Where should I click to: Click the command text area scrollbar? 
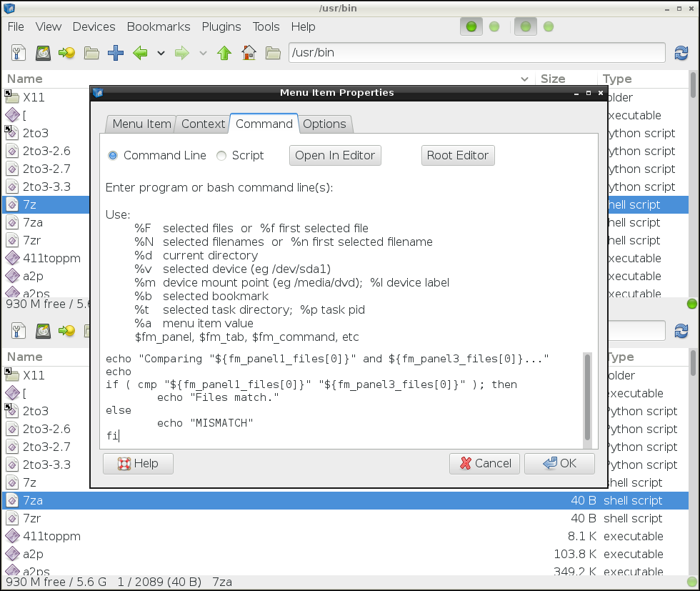coord(588,397)
